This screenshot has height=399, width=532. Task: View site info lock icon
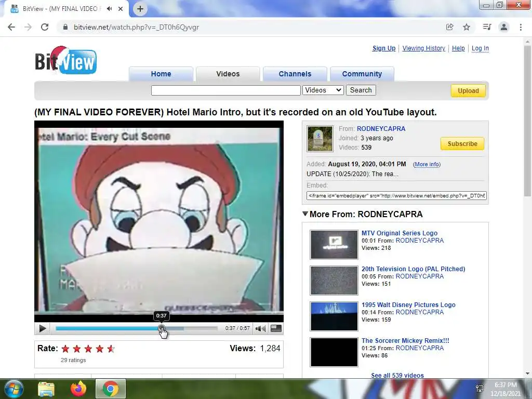65,27
